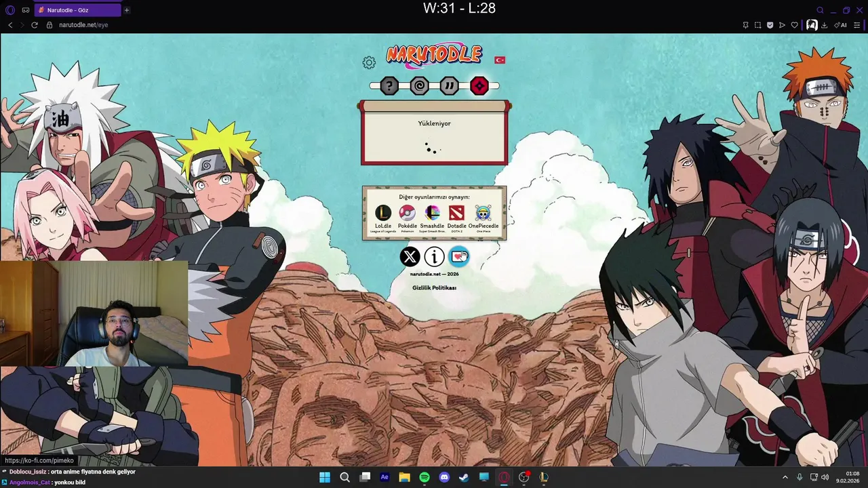Click the pin icon in toolbar
868x488 pixels.
745,25
